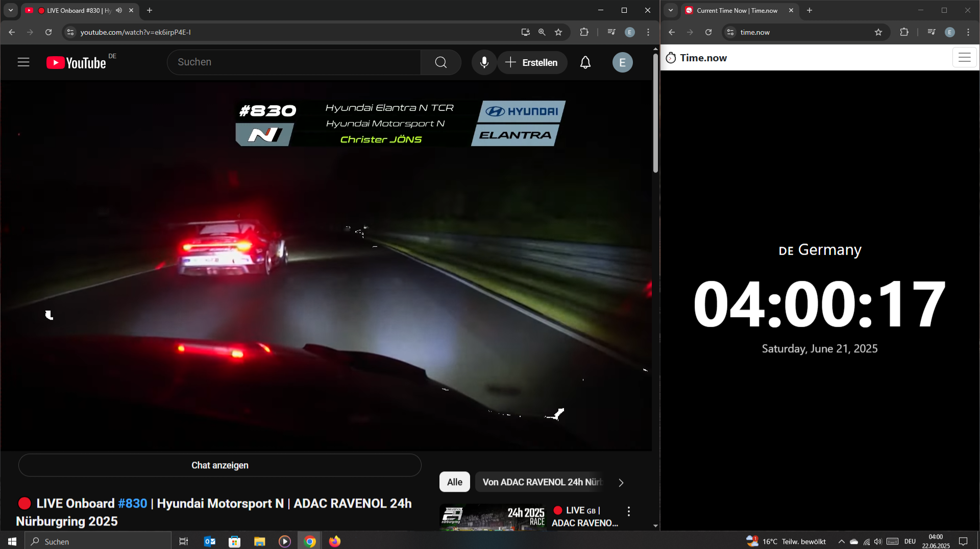Open options menu for LIVE GB video

tap(629, 511)
